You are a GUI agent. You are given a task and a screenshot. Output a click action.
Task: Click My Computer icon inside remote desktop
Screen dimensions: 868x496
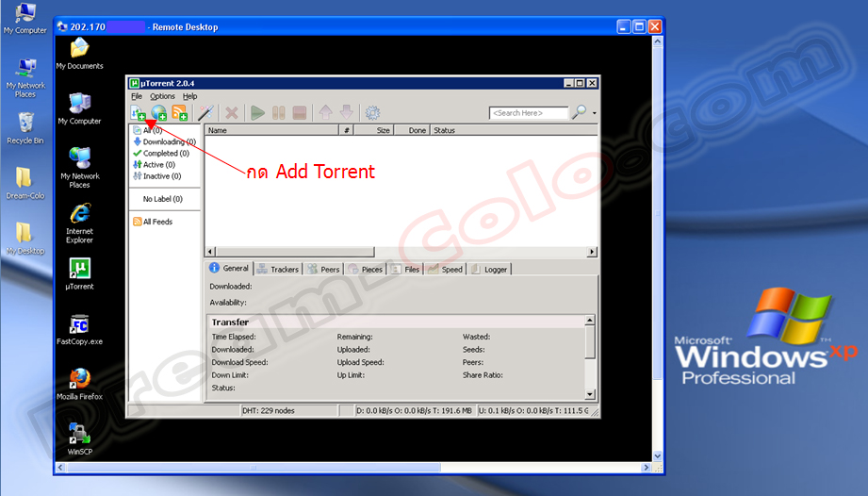(80, 108)
